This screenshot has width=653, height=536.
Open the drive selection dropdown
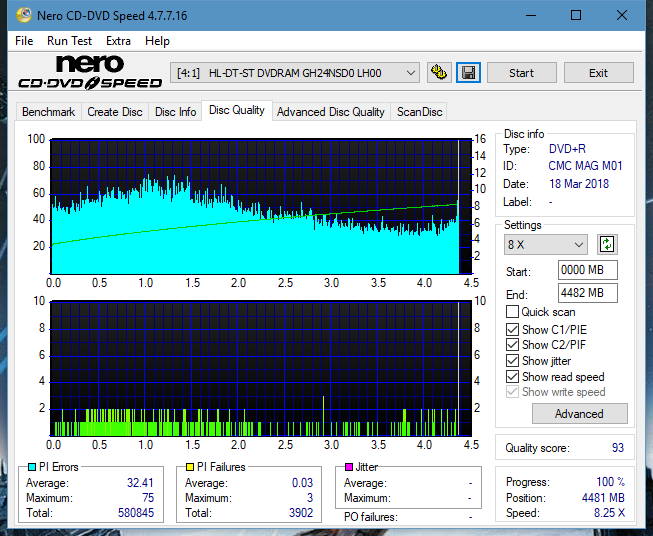pos(294,73)
